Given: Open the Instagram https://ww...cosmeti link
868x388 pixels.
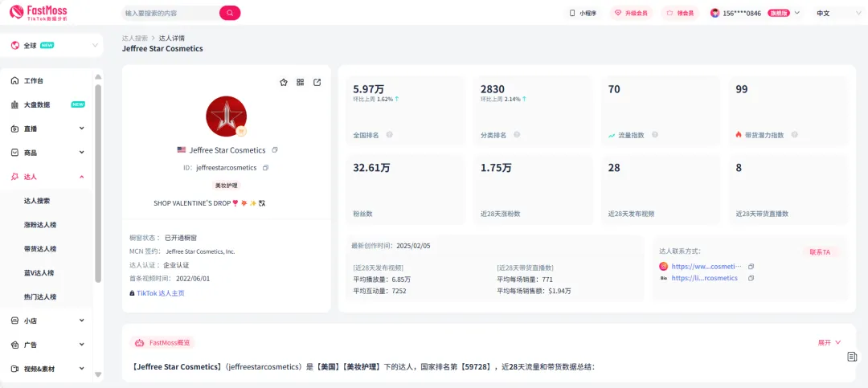Looking at the screenshot, I should pyautogui.click(x=706, y=266).
